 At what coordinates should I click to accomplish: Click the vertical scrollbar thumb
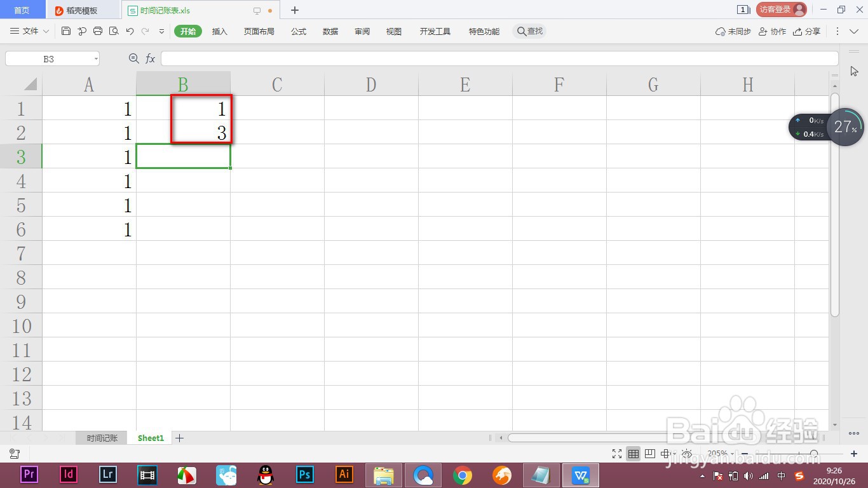pos(835,205)
